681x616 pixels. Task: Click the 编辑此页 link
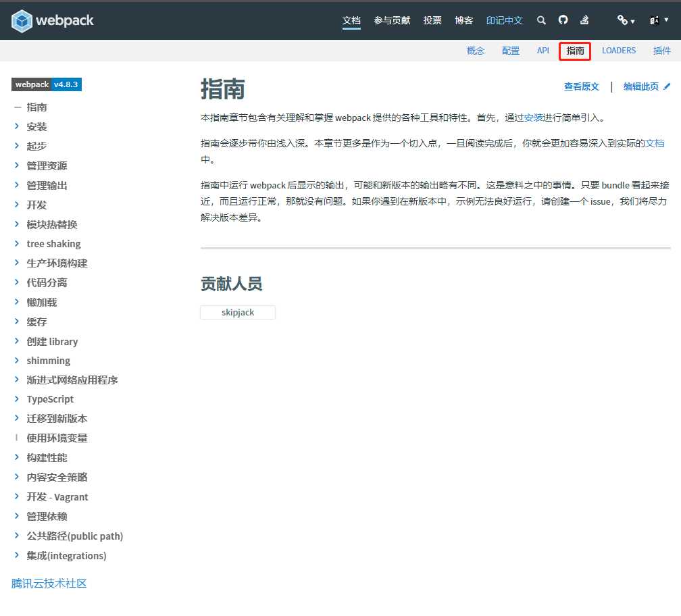pos(641,86)
